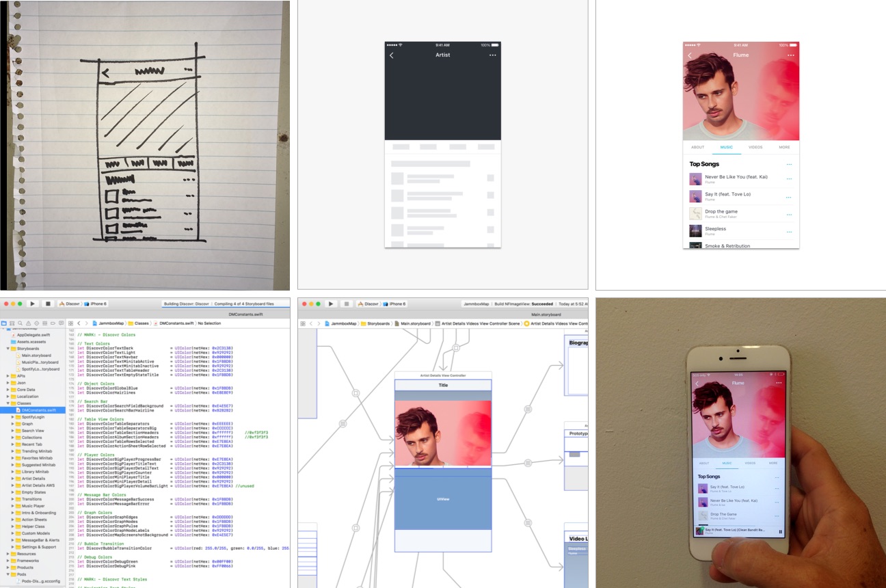Expand the APIs group disclosure triangle
Image resolution: width=886 pixels, height=588 pixels.
click(x=8, y=376)
